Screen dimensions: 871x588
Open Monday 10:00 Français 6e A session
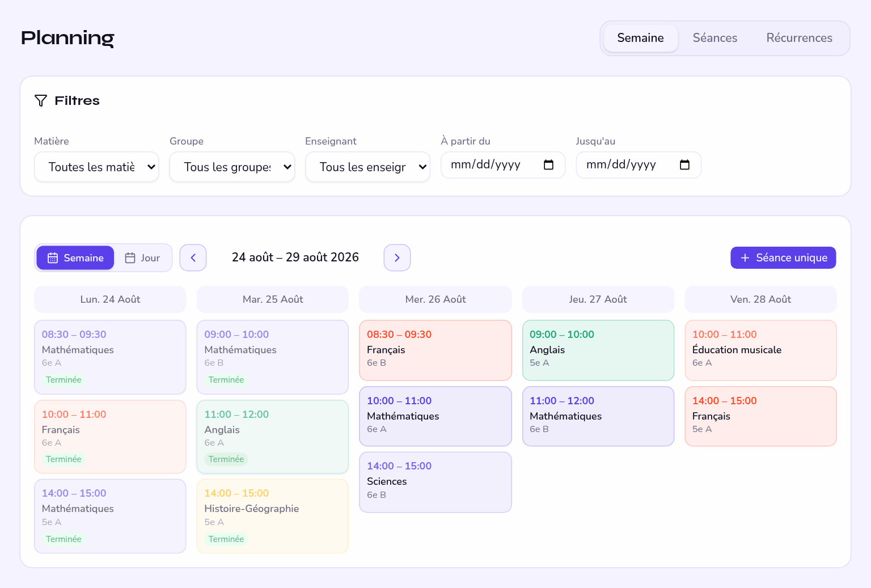point(110,437)
